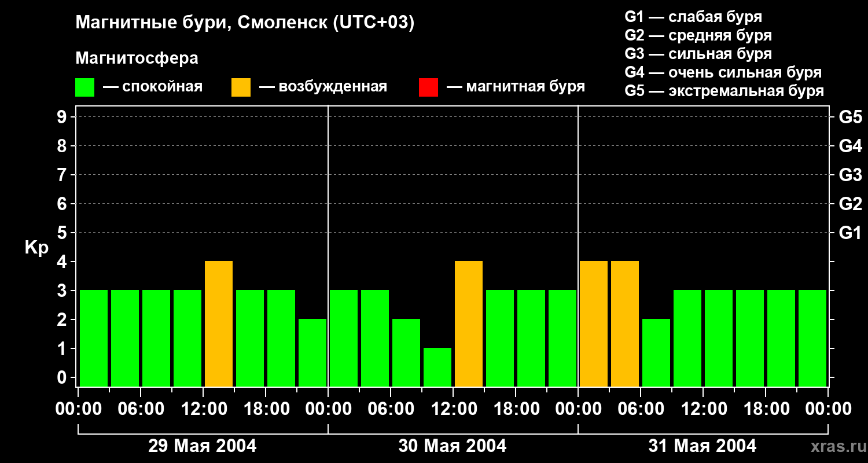
Task: Click the '6' value on Kp axis
Action: 63,204
